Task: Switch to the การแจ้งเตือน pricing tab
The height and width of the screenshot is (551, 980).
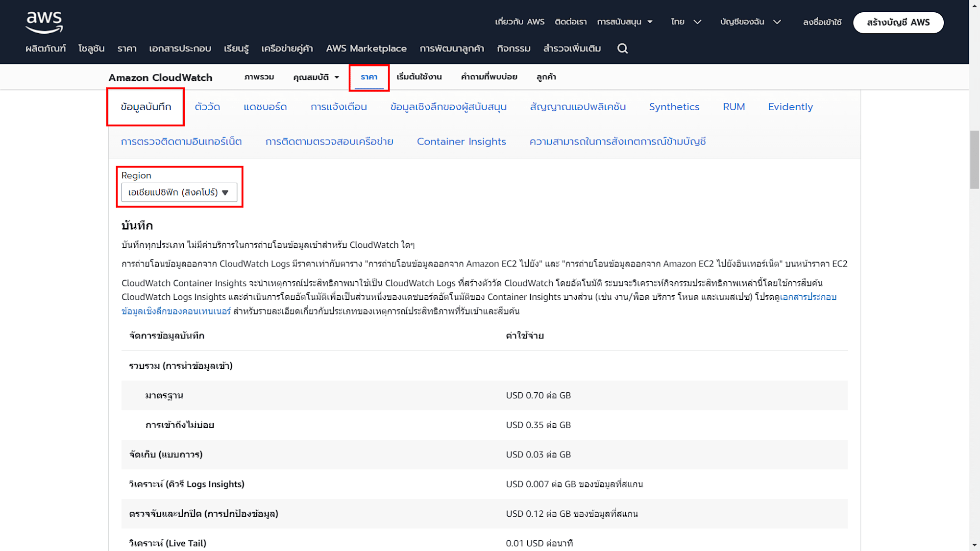Action: [339, 107]
